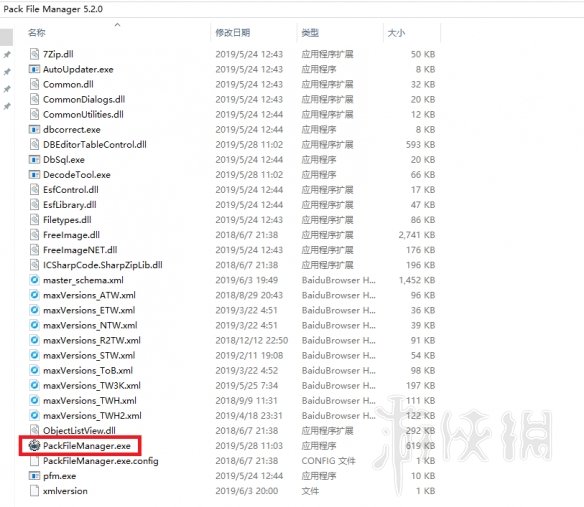The height and width of the screenshot is (507, 584).
Task: Select the maxVersions_TW3K.xml file name
Action: [x=92, y=386]
